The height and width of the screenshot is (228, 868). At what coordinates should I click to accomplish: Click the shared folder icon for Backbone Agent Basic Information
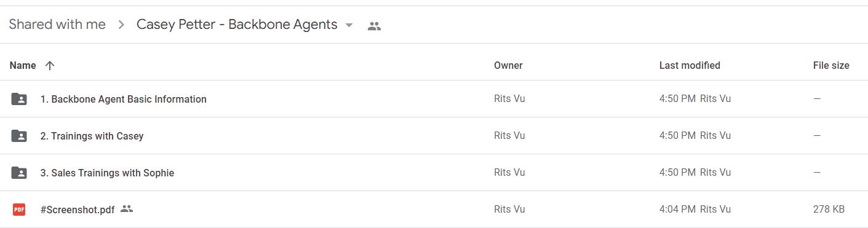(x=19, y=99)
